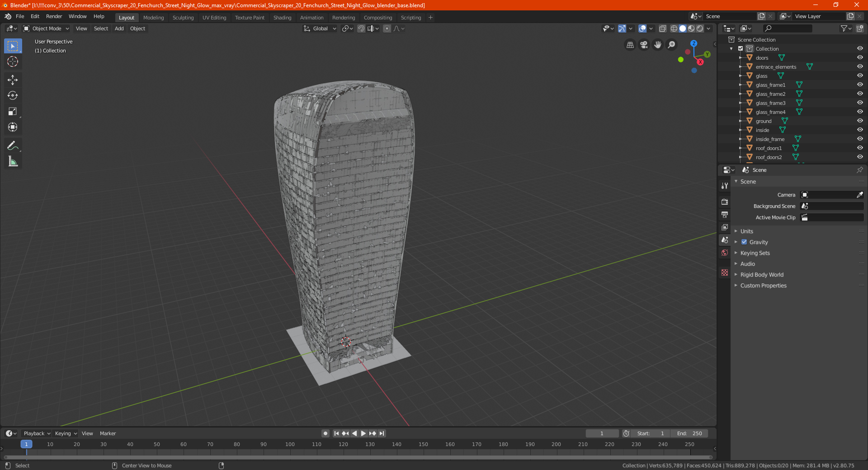Viewport: 868px width, 470px height.
Task: Select the Transform tool
Action: tap(13, 127)
